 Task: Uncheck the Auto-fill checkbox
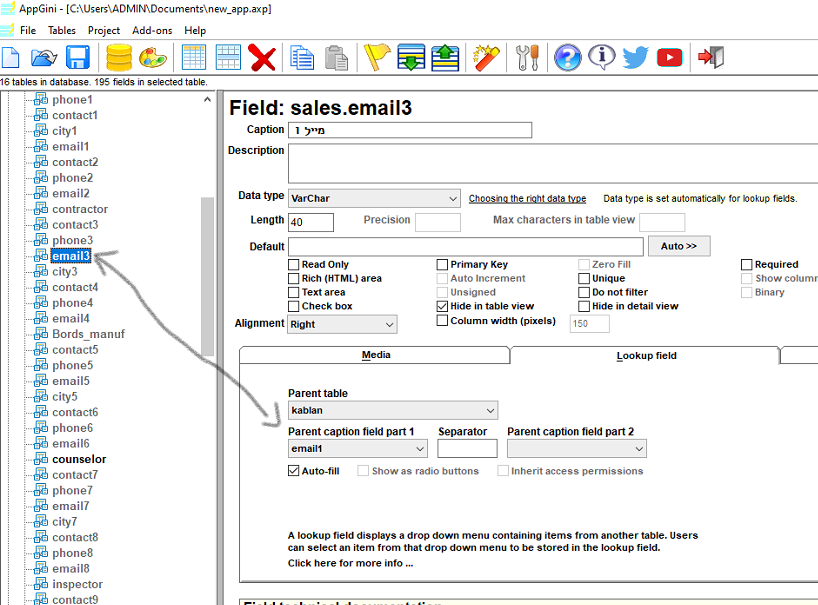[x=294, y=471]
